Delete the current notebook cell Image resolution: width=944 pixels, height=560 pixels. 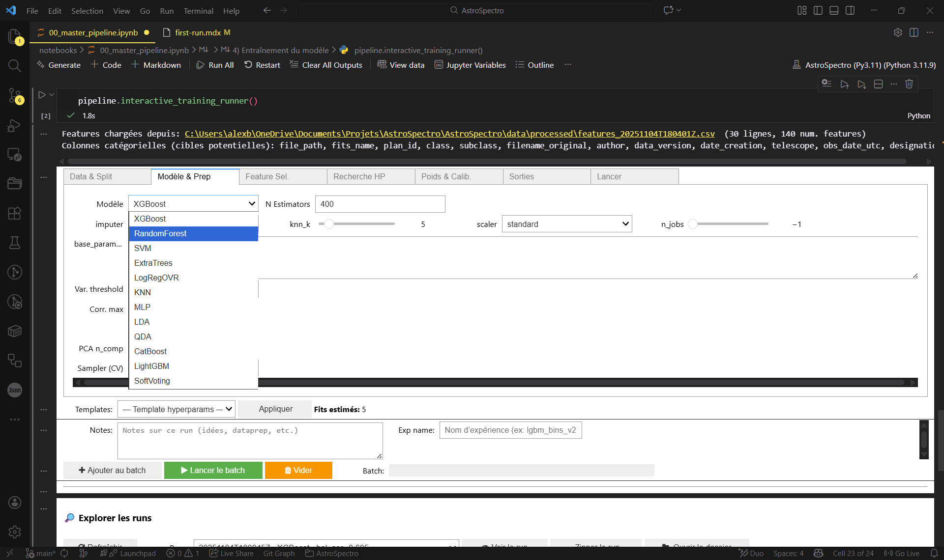pos(909,84)
